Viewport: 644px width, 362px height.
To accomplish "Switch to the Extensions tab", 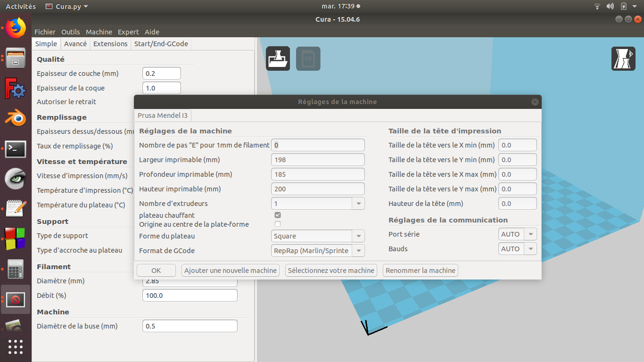I will click(110, 44).
